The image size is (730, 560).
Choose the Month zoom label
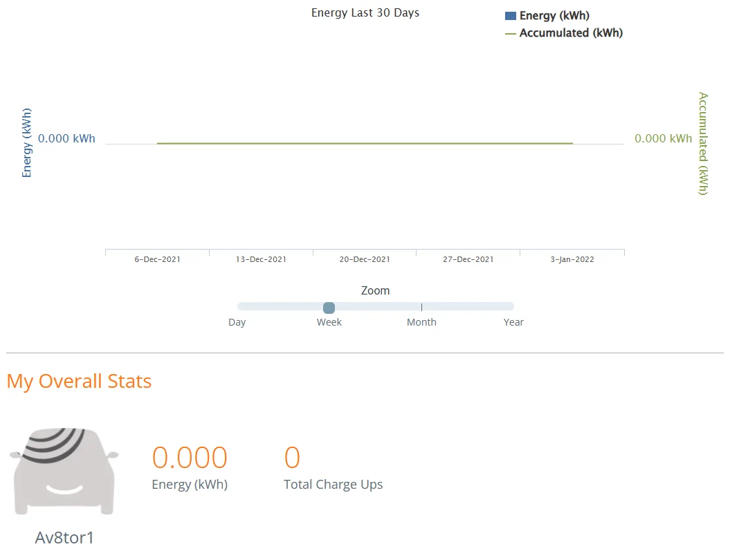tap(421, 322)
